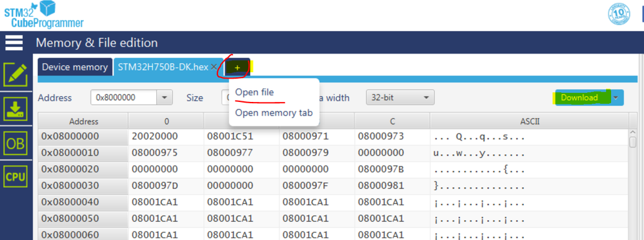Image resolution: width=644 pixels, height=240 pixels.
Task: Click cell value 0800097F
Action: (306, 186)
